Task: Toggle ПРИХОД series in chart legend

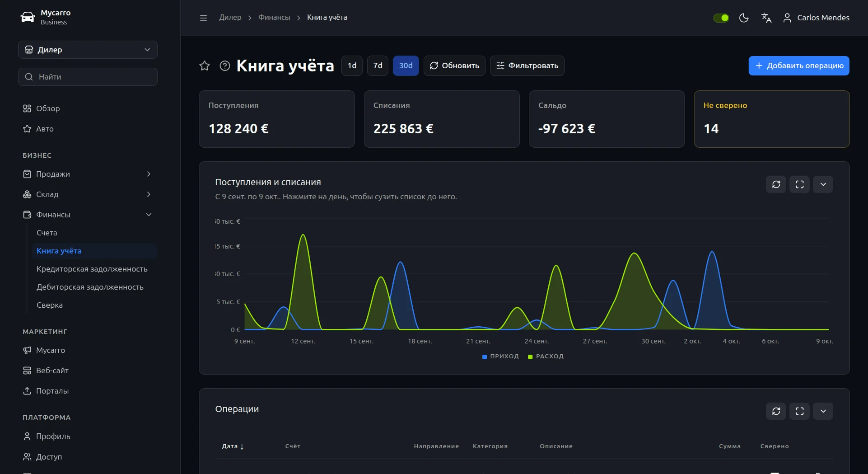Action: pos(500,357)
